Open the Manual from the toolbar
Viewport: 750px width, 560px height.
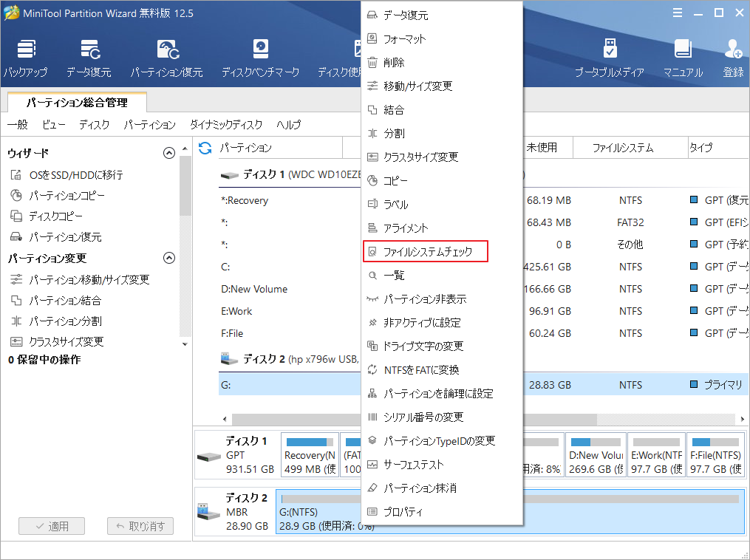pyautogui.click(x=683, y=58)
